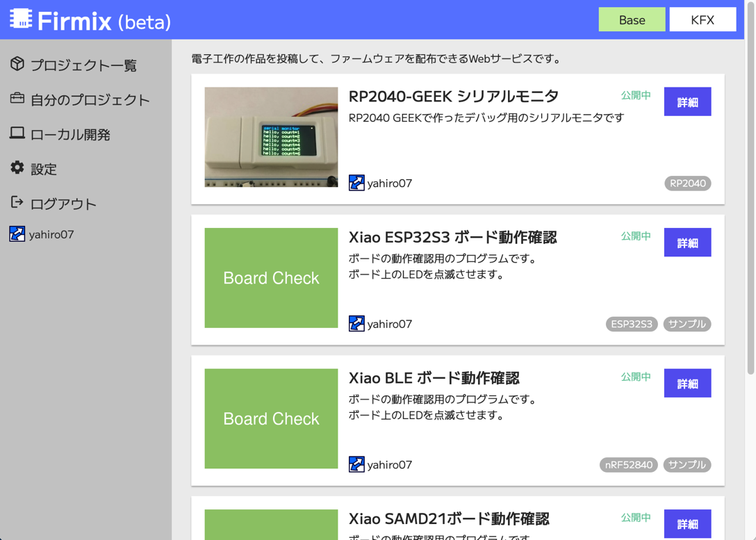Click the vertical scrollbar on the right
This screenshot has height=540, width=756.
(x=750, y=208)
